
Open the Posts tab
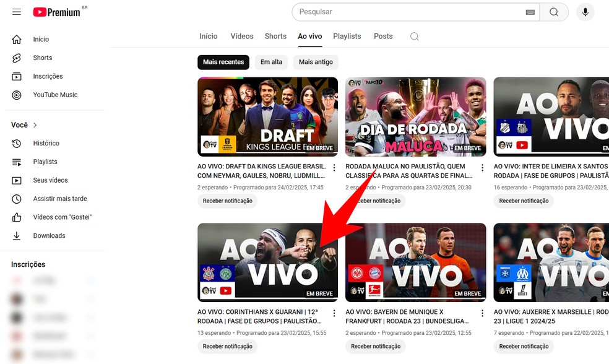383,37
